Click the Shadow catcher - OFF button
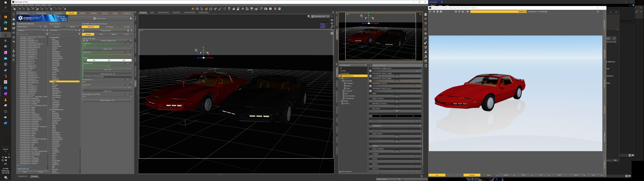Screen dimensions: 644x181 [107, 101]
